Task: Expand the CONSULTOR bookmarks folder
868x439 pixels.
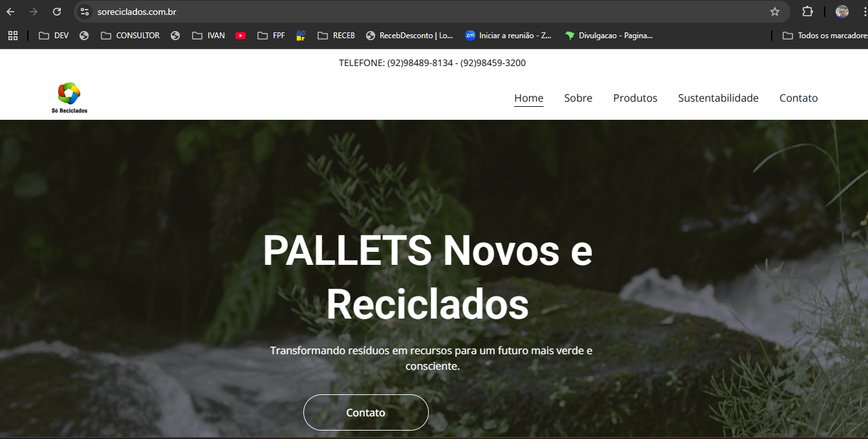Action: tap(130, 36)
